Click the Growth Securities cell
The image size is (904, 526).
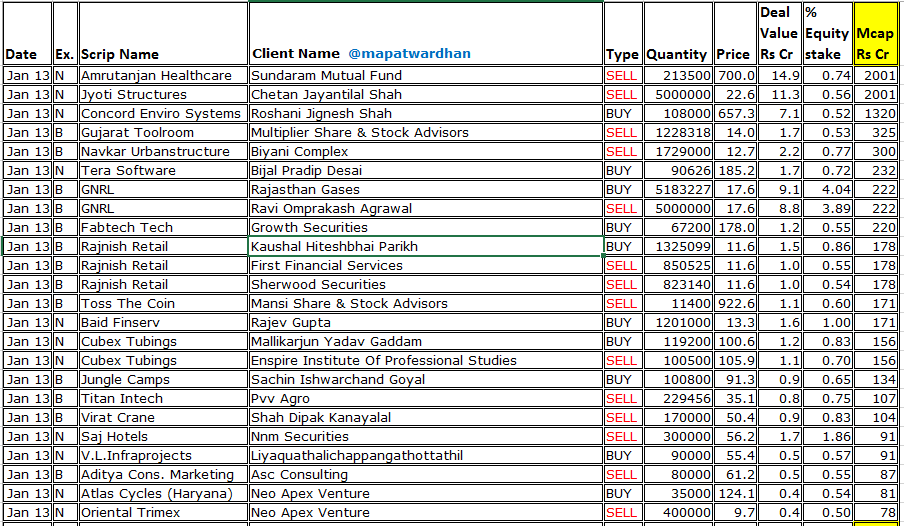(x=425, y=228)
